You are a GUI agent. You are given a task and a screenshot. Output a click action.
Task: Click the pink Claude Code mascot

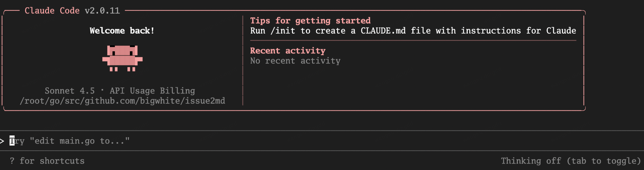[122, 58]
